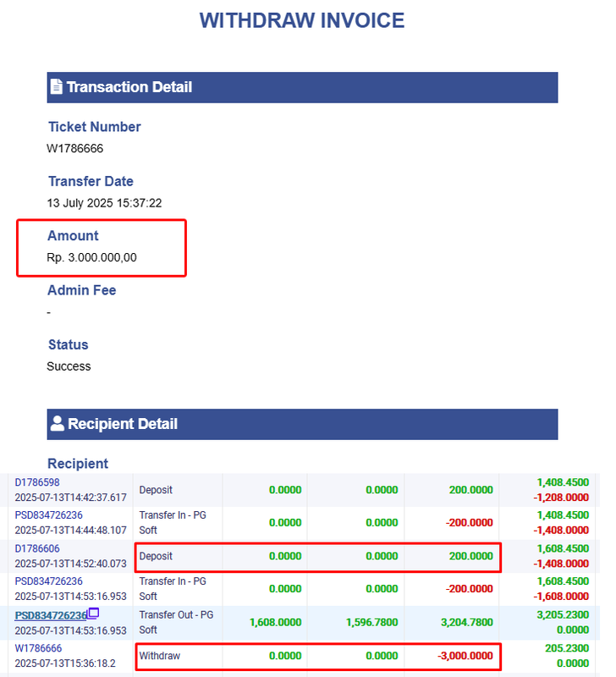
Task: Select the WITHDRAW INVOICE title
Action: tap(302, 20)
